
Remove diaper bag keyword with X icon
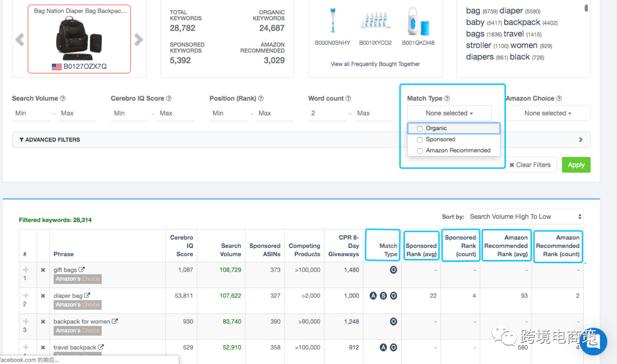(43, 296)
